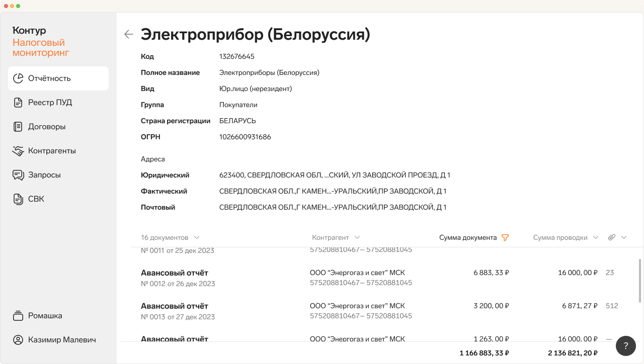Click the СВК document icon
Viewport: 644px width, 364px height.
pyautogui.click(x=18, y=199)
